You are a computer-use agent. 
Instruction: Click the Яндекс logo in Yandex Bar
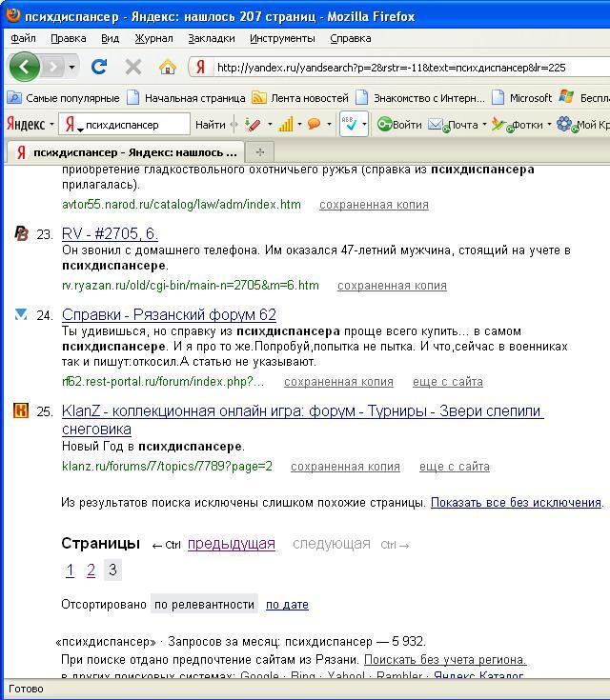point(26,124)
